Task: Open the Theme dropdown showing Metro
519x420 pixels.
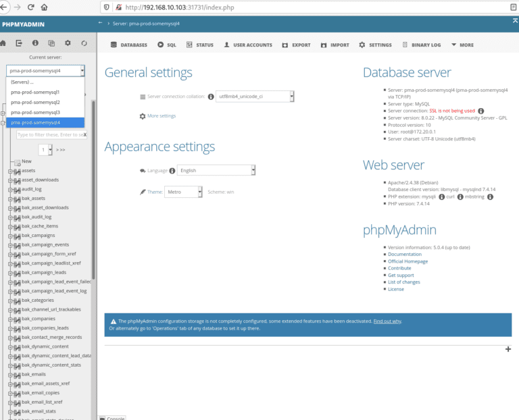Action: 183,192
